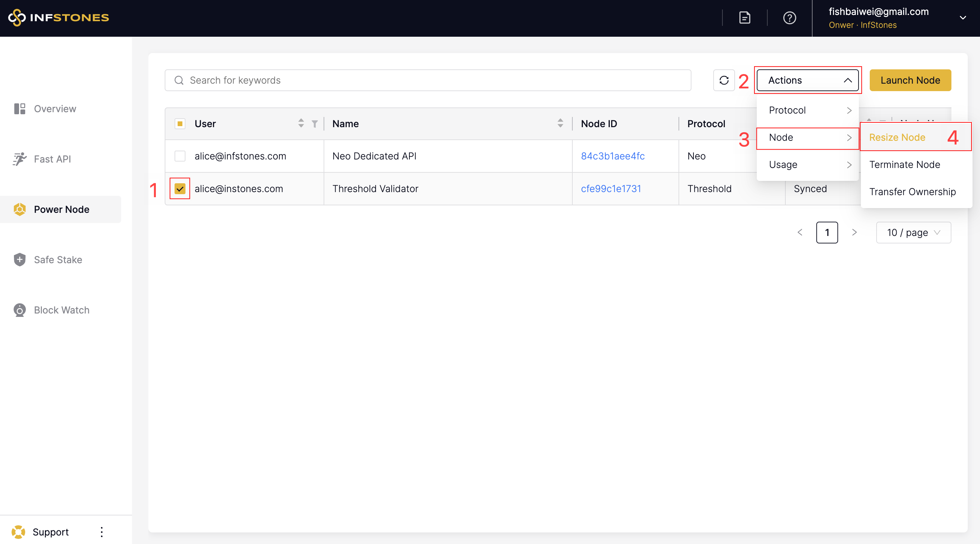Click the three-dot menu next to Support
The height and width of the screenshot is (544, 980).
[102, 531]
